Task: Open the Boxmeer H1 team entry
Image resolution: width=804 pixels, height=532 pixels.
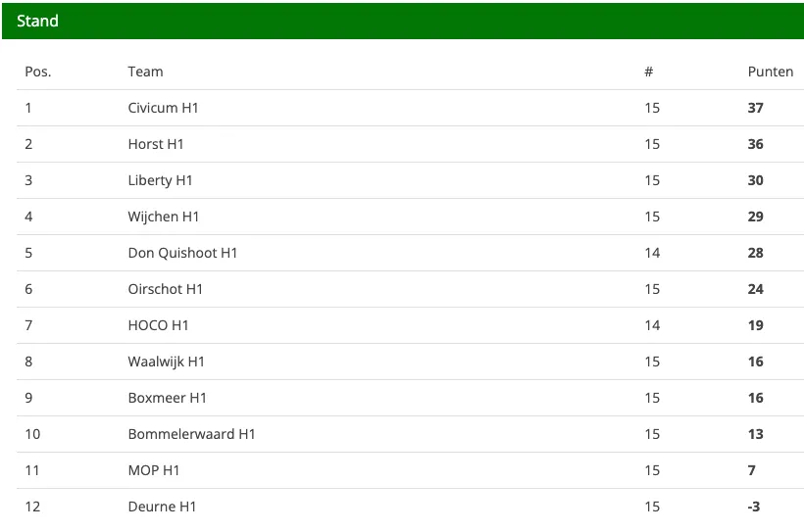Action: pyautogui.click(x=167, y=398)
